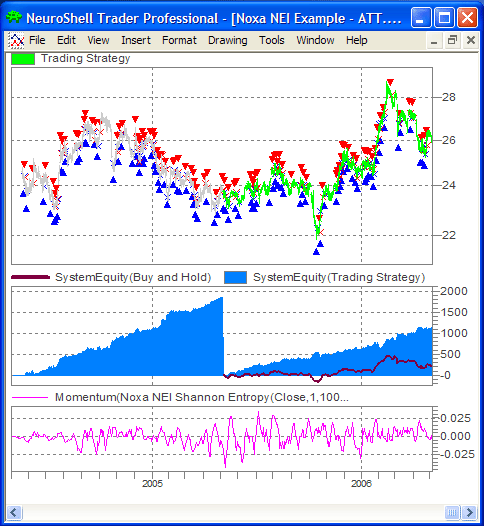
Task: Click the green Trading Strategy legend swatch
Action: (23, 59)
